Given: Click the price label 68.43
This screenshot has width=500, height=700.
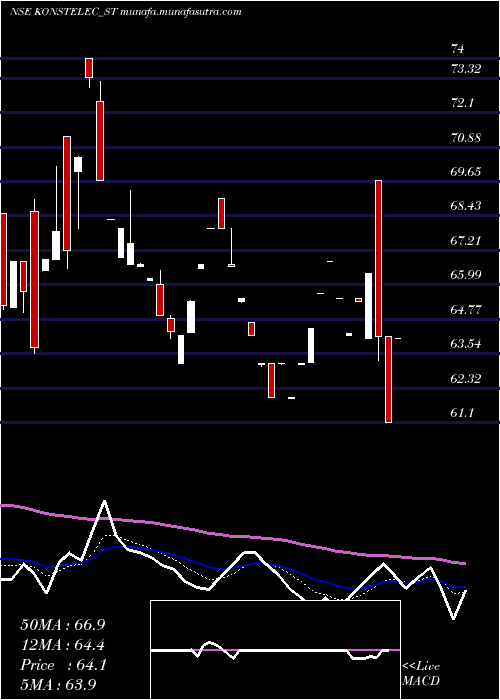Looking at the screenshot, I should click(x=466, y=206).
